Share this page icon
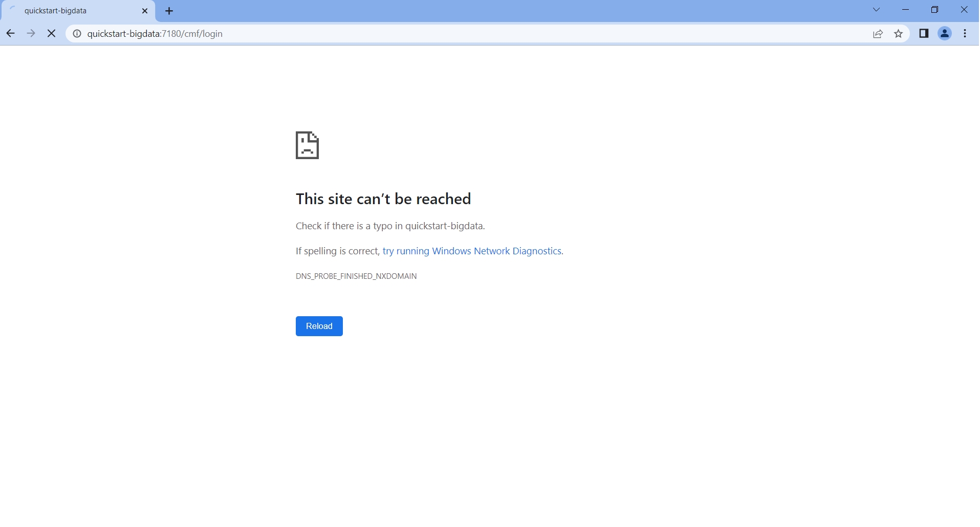The width and height of the screenshot is (980, 527). (x=878, y=34)
